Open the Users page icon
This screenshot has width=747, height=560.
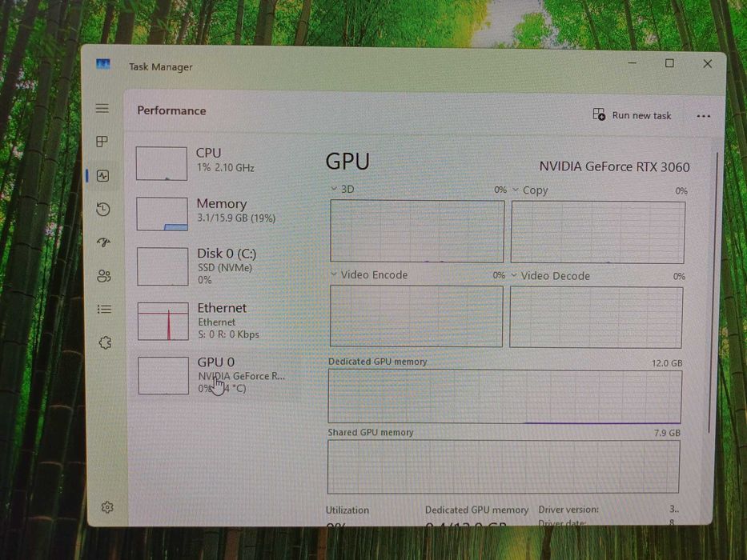pyautogui.click(x=104, y=276)
